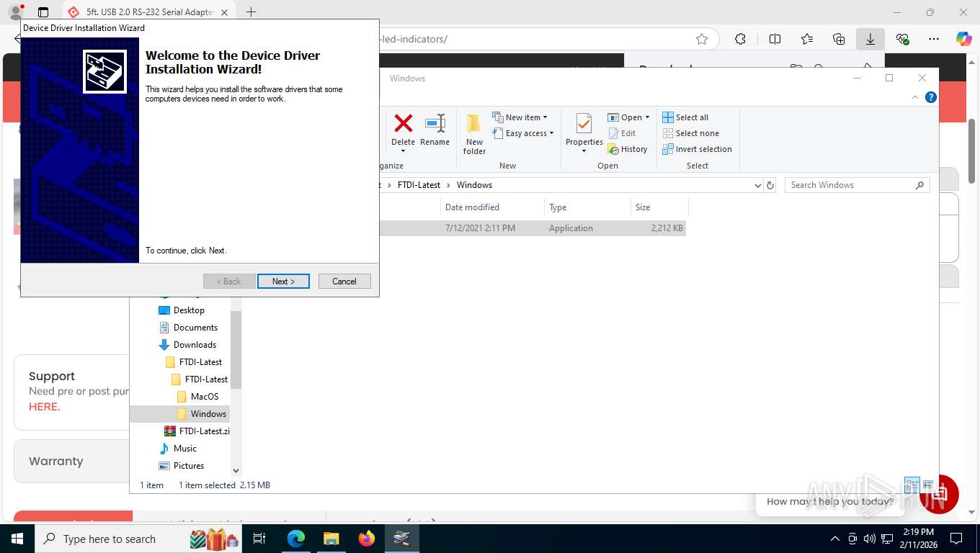Cancel the Device Driver Installation Wizard
980x553 pixels.
click(x=344, y=282)
